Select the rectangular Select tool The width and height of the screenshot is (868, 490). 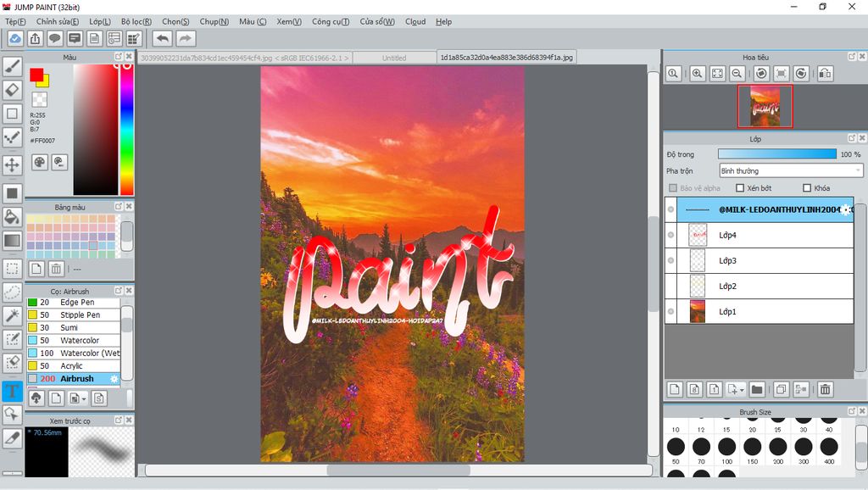[x=12, y=269]
